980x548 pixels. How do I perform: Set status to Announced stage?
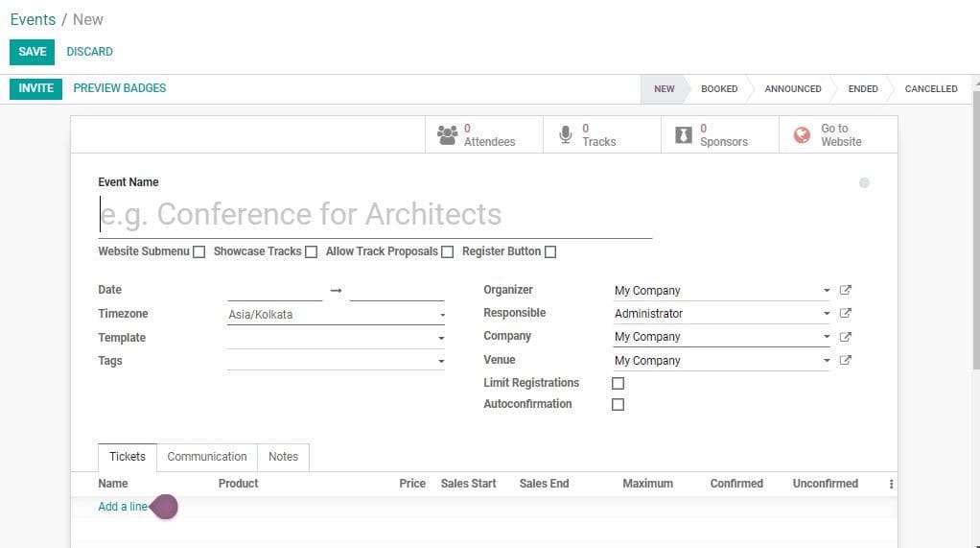792,89
